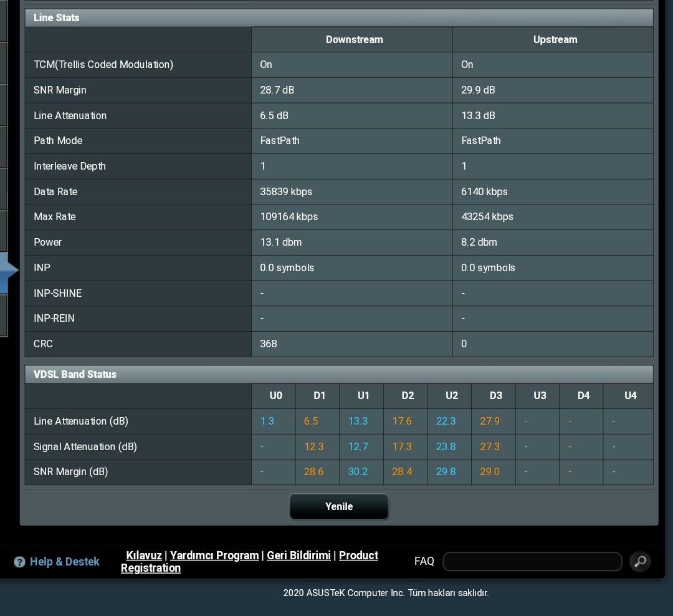
Task: Click the INP-SHINE row label
Action: point(57,294)
